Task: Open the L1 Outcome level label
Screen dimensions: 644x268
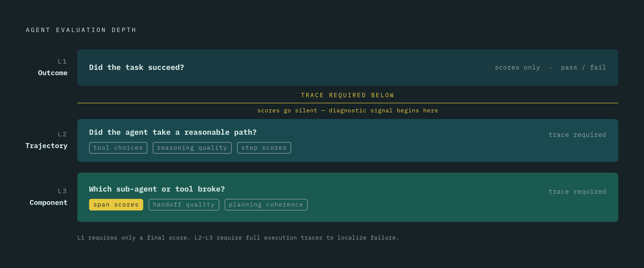Action: pyautogui.click(x=53, y=67)
